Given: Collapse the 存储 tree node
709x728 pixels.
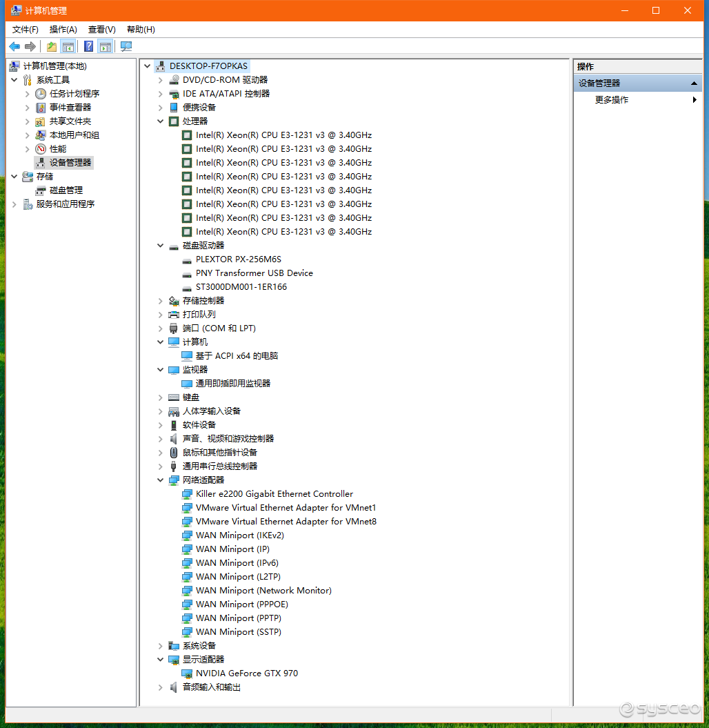Looking at the screenshot, I should (14, 177).
